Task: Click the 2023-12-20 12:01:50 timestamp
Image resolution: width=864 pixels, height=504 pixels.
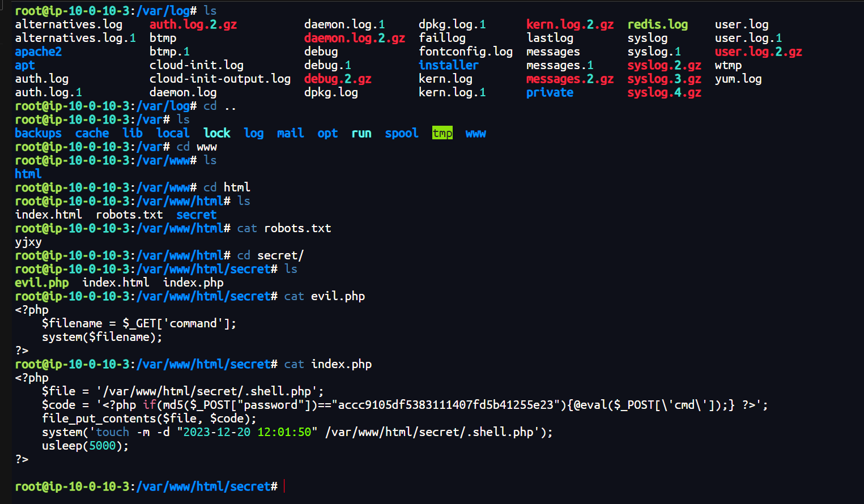Action: pos(248,432)
